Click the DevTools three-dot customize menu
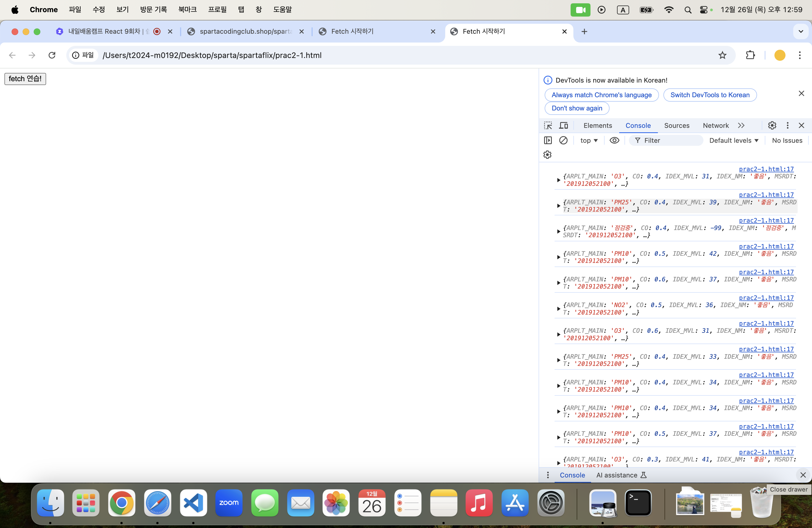 [x=787, y=126]
